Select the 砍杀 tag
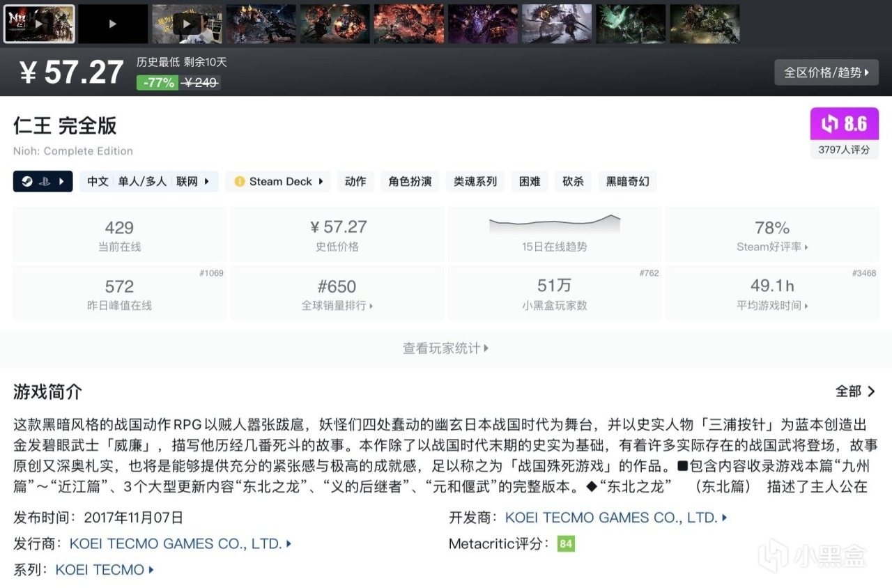892x588 pixels. pyautogui.click(x=573, y=181)
